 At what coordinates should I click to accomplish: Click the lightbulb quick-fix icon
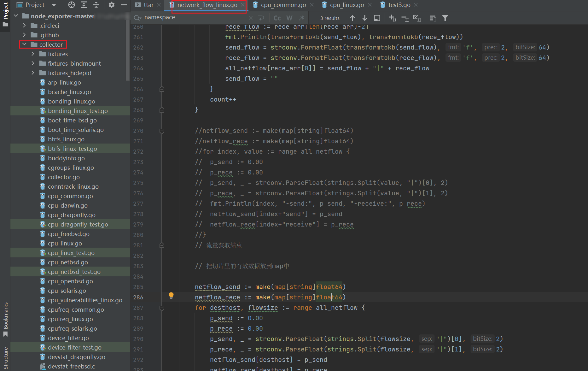point(171,296)
